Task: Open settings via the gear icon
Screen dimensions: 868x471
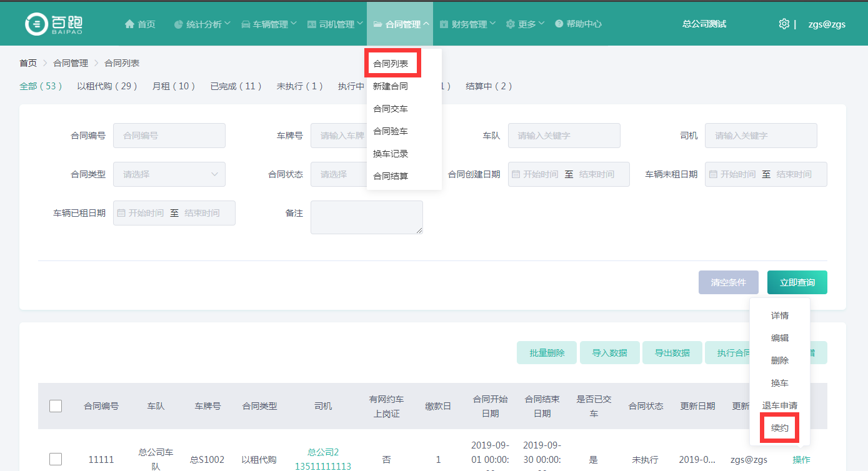Action: (784, 24)
